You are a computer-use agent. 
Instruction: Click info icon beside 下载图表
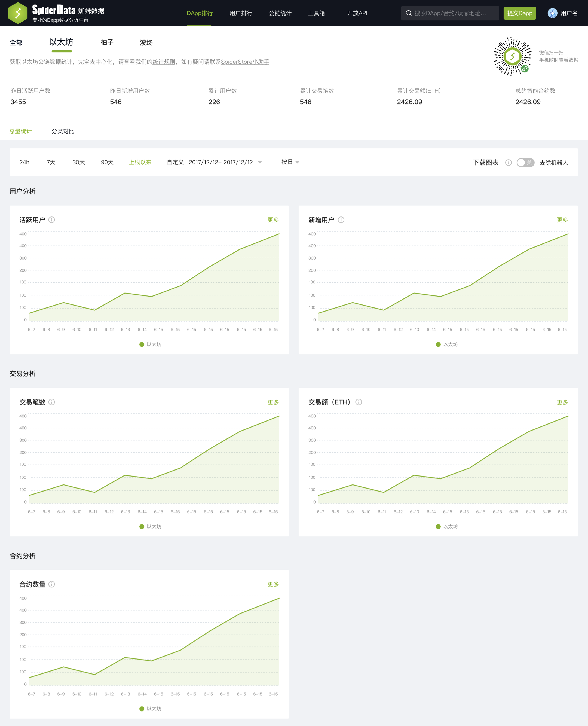pos(508,163)
